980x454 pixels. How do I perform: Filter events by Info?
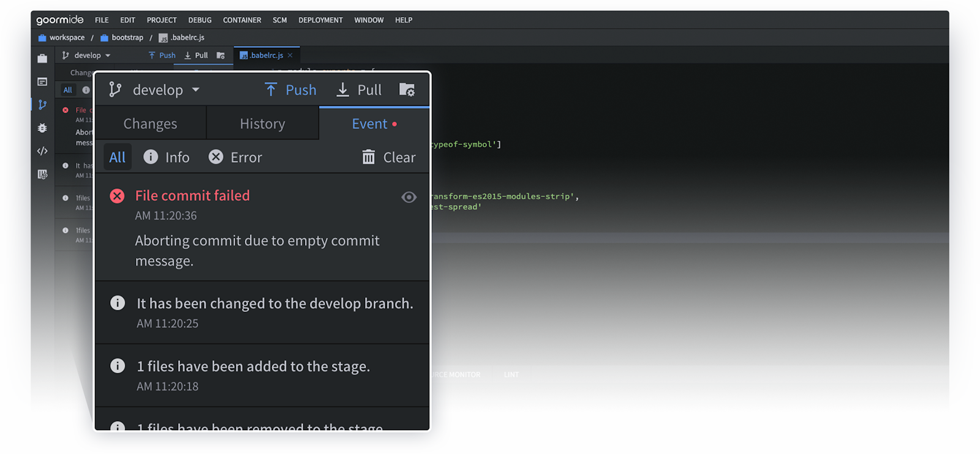pos(167,157)
